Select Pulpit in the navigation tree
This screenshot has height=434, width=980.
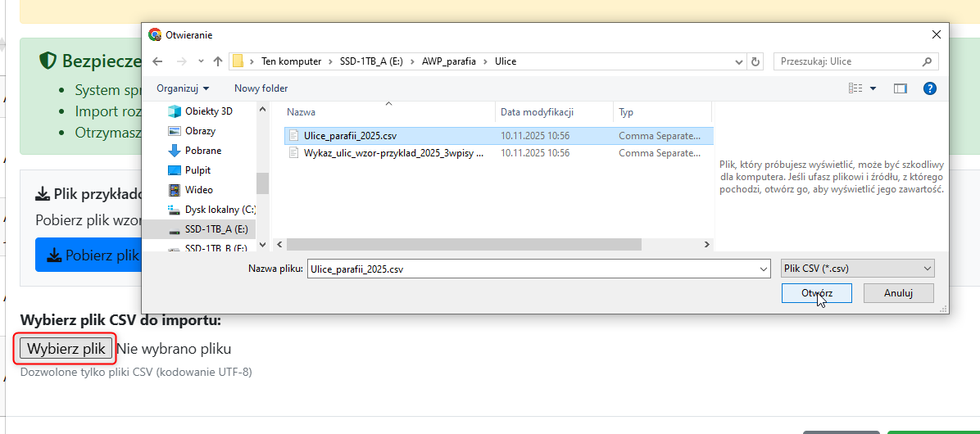click(x=197, y=170)
